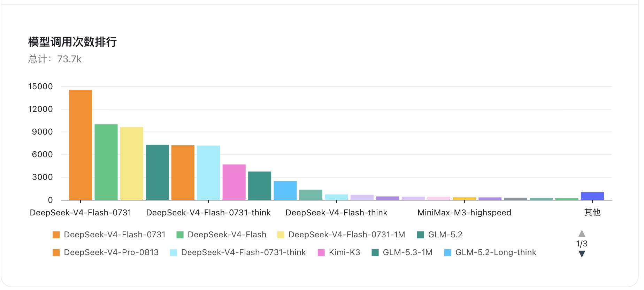644x290 pixels.
Task: Click the green DeepSeek-V4-Flash bar
Action: pos(106,162)
